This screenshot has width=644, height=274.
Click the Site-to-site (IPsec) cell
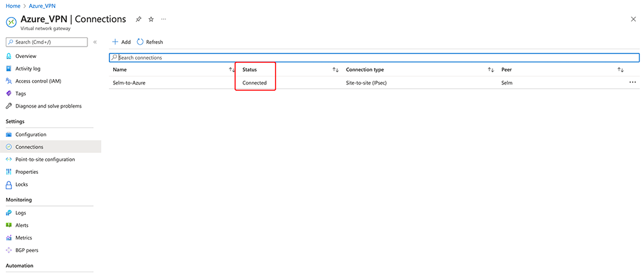point(367,83)
